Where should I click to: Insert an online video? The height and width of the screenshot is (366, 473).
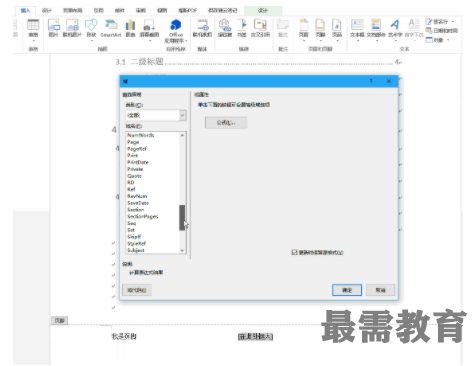(x=202, y=28)
